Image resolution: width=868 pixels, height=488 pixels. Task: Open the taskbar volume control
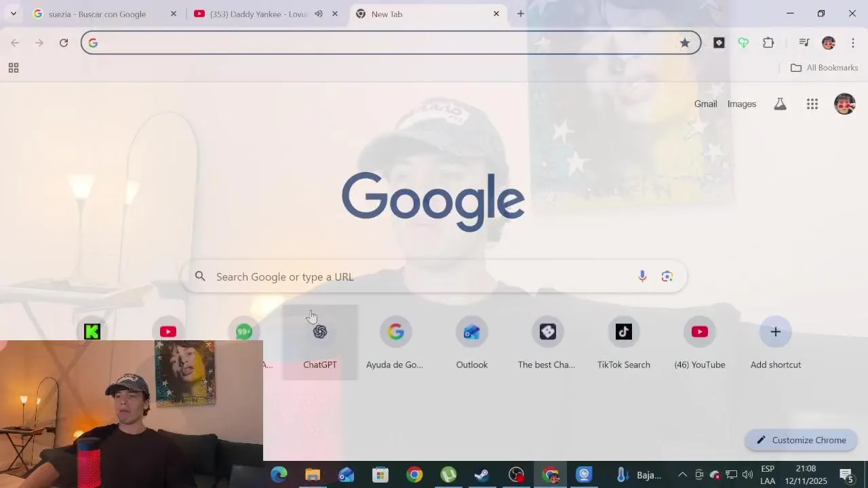click(x=747, y=474)
